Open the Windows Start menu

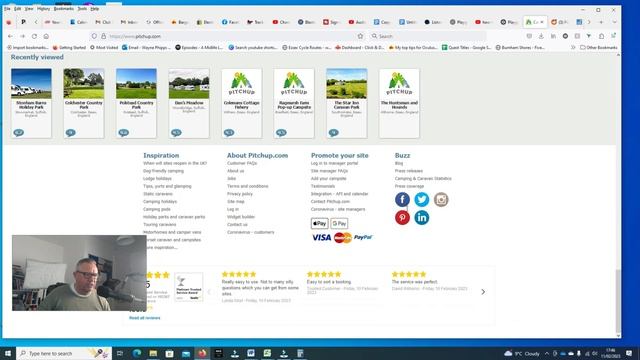point(8,353)
